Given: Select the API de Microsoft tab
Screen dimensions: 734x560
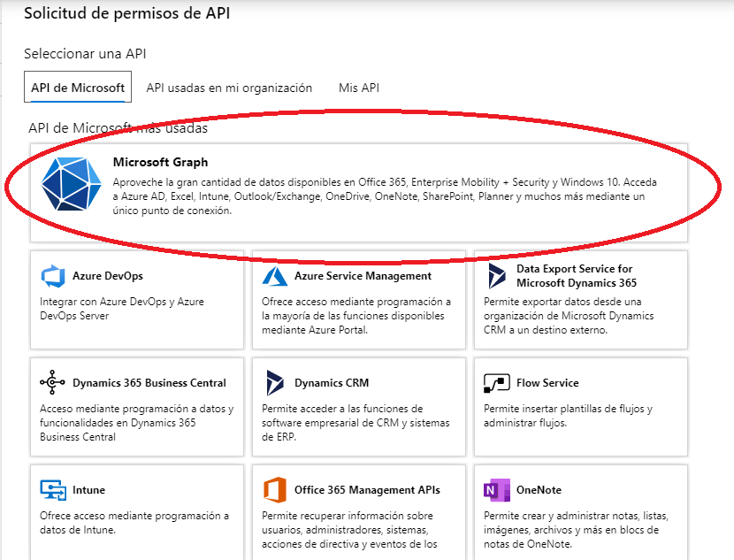Looking at the screenshot, I should tap(78, 87).
